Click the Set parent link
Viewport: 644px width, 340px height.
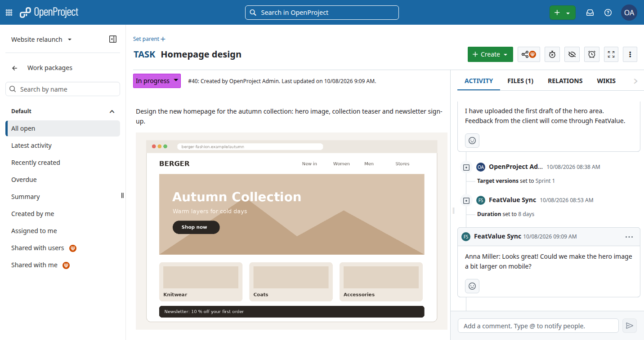click(149, 39)
